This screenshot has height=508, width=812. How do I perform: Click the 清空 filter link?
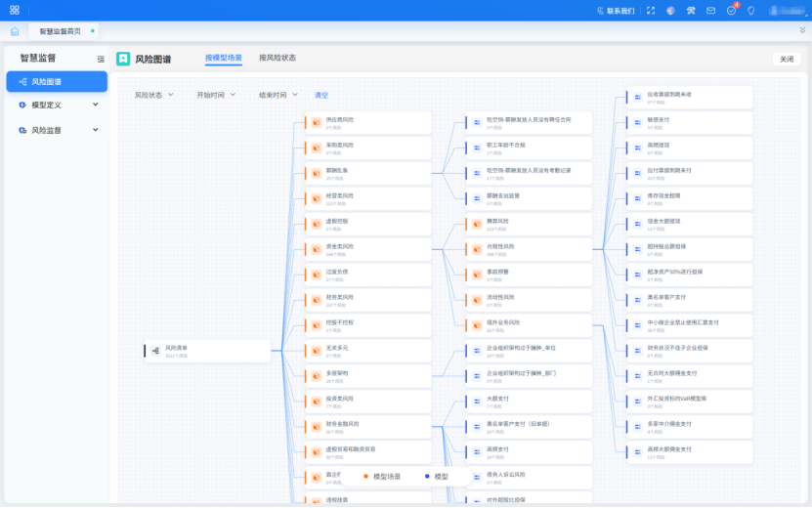point(321,96)
